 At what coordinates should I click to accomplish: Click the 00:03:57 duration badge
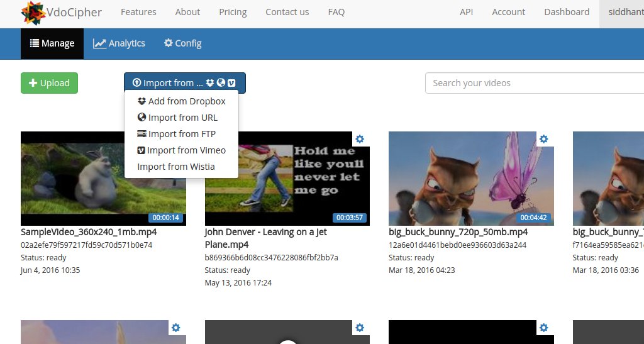[x=350, y=218]
